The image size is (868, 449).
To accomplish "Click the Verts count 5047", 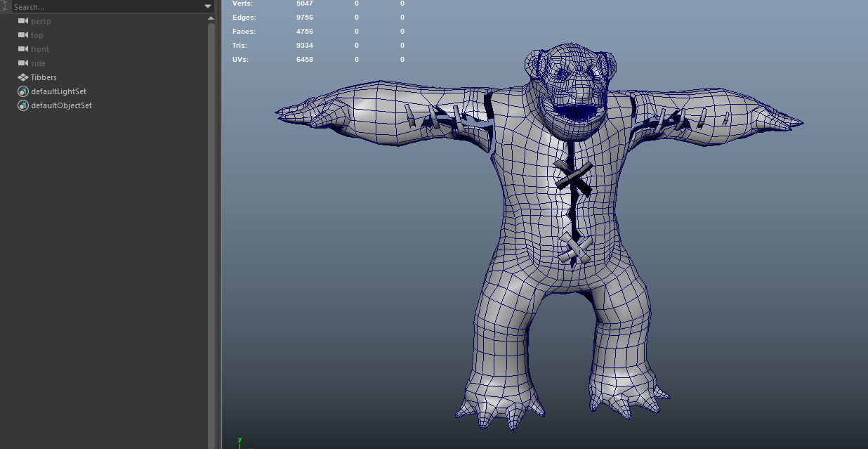I will (x=305, y=4).
